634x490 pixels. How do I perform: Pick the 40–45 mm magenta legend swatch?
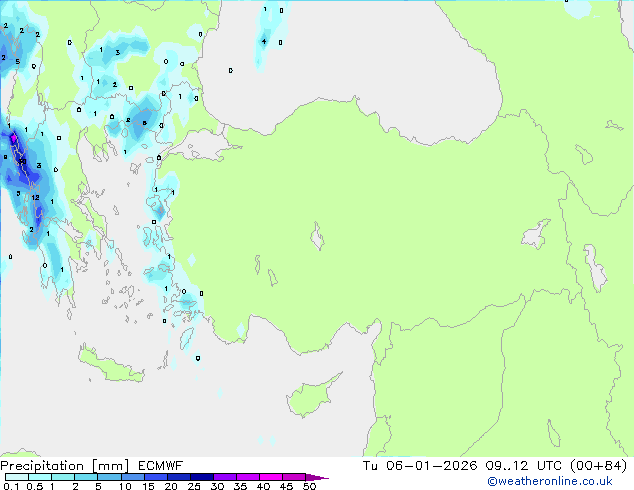[270, 477]
